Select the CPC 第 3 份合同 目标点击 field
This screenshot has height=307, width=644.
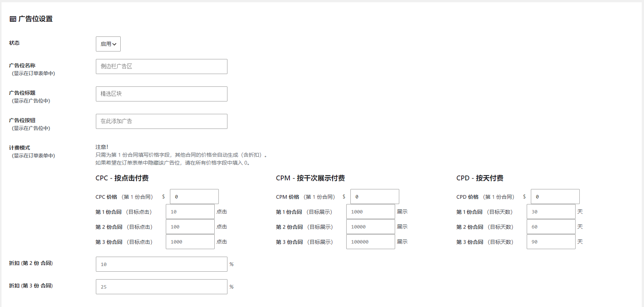pyautogui.click(x=190, y=242)
